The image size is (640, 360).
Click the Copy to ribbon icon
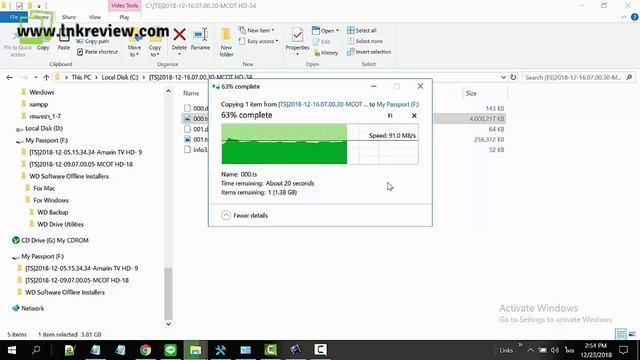155,45
